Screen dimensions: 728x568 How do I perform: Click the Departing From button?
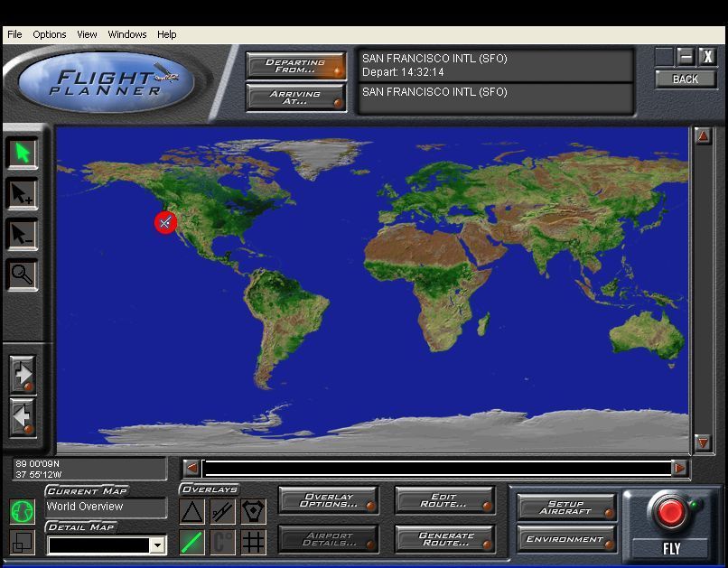point(296,66)
